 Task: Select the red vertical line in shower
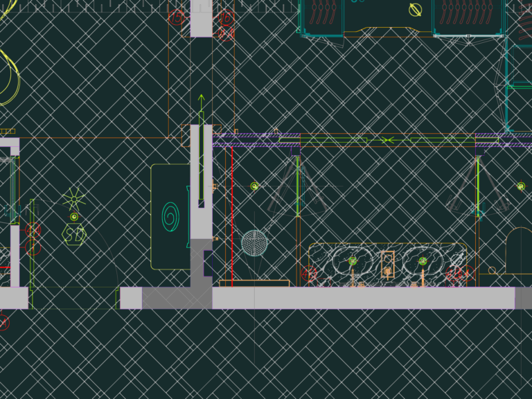tap(232, 217)
